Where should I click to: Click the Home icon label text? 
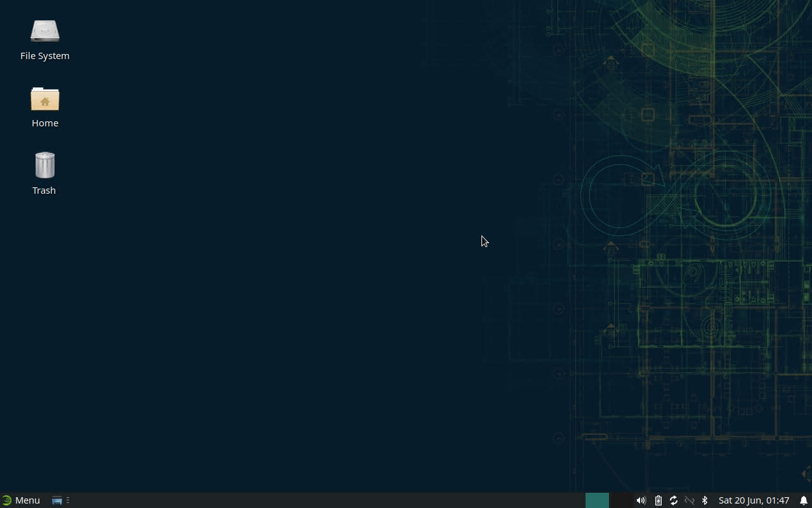tap(44, 123)
